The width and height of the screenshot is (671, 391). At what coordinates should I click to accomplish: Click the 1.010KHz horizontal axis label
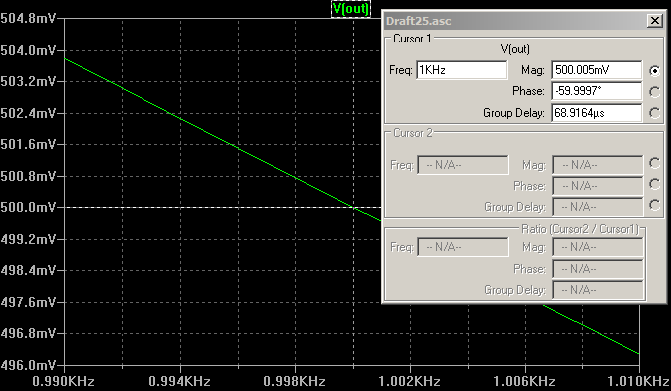tap(638, 381)
